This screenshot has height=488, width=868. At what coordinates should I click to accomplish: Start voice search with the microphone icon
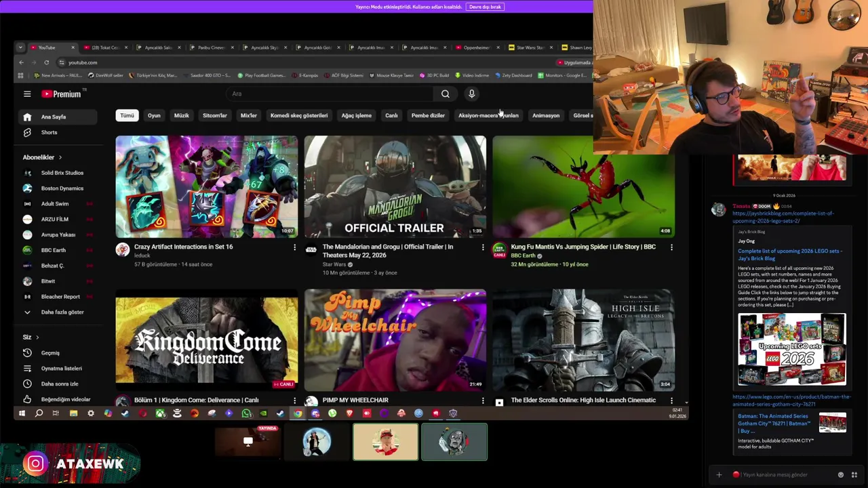[471, 94]
